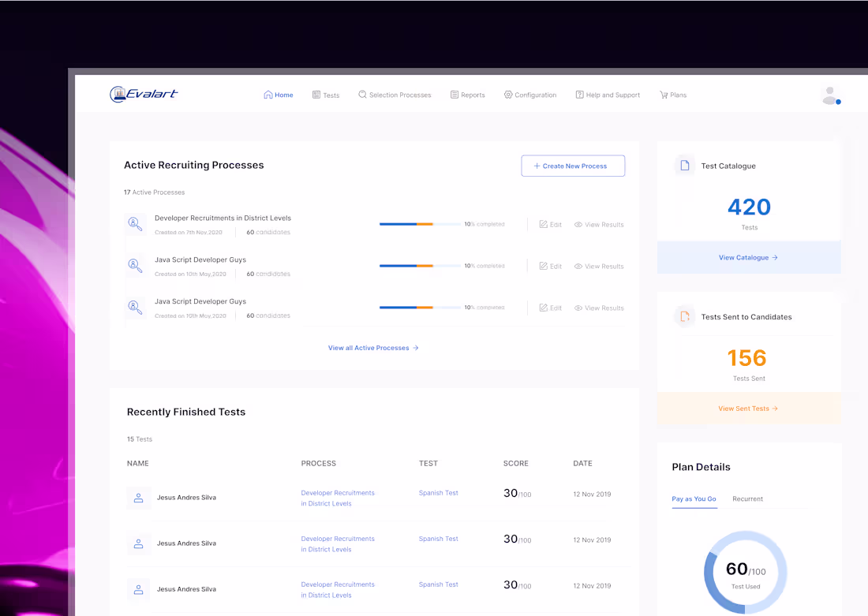The image size is (868, 616).
Task: Click Edit on the second Java Script Developer Guys row
Action: coord(551,308)
